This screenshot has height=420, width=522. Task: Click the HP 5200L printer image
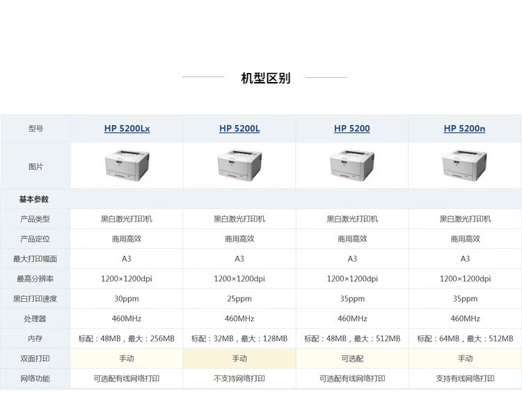pos(239,165)
